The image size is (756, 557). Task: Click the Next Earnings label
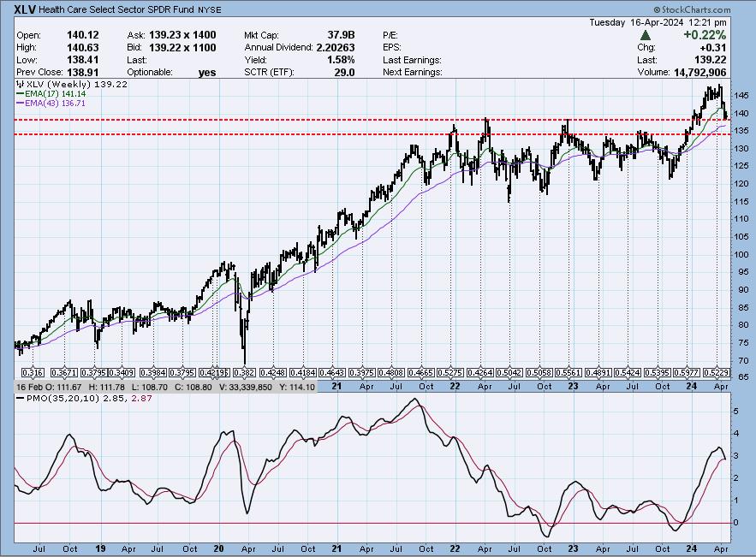click(x=412, y=72)
